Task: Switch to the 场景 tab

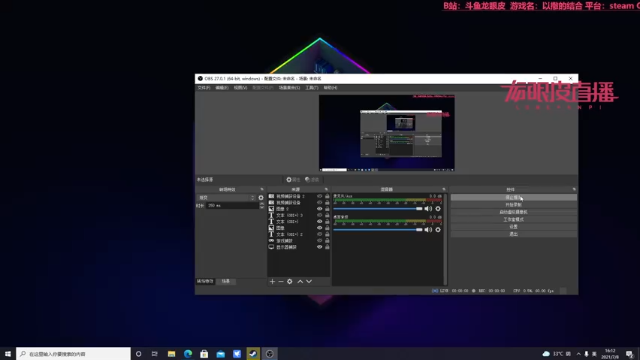Action: (226, 282)
